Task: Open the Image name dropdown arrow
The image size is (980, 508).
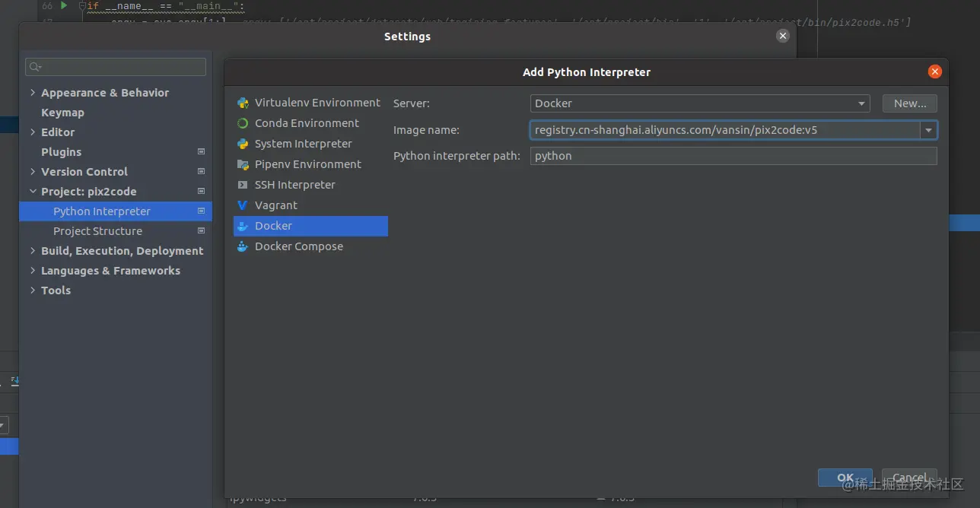Action: coord(928,130)
